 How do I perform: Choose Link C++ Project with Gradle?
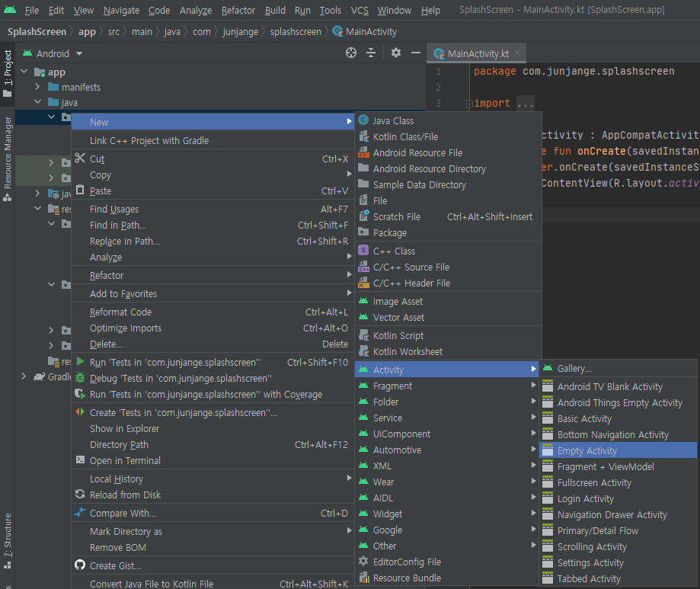tap(213, 141)
